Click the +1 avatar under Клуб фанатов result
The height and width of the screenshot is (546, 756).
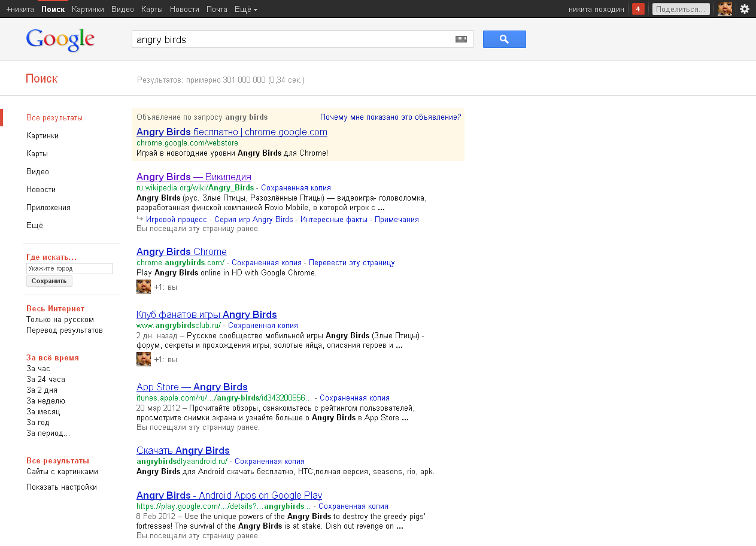pos(144,359)
